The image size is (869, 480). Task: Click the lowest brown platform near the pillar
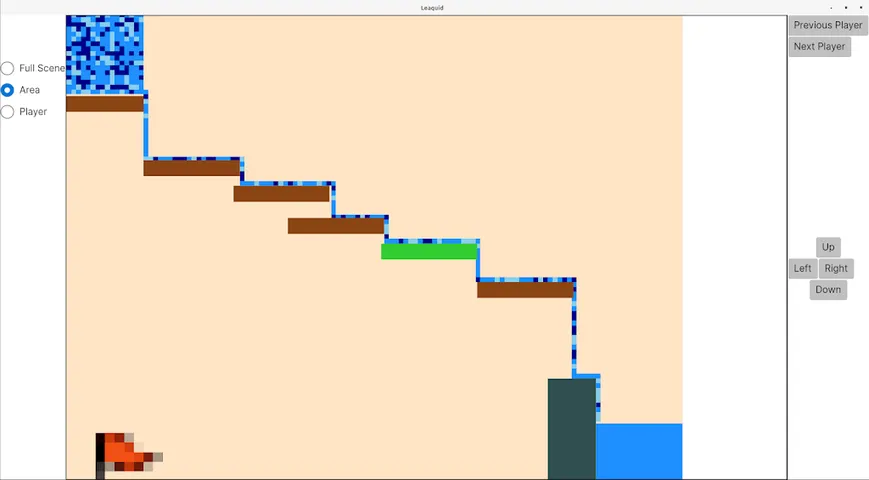pyautogui.click(x=525, y=290)
